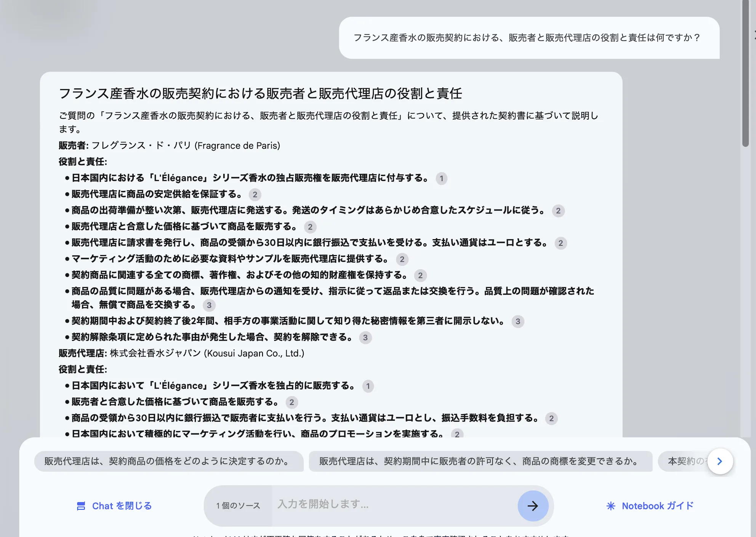Open citation 2 after shipping schedule bullet
Image resolution: width=756 pixels, height=537 pixels.
pyautogui.click(x=558, y=211)
